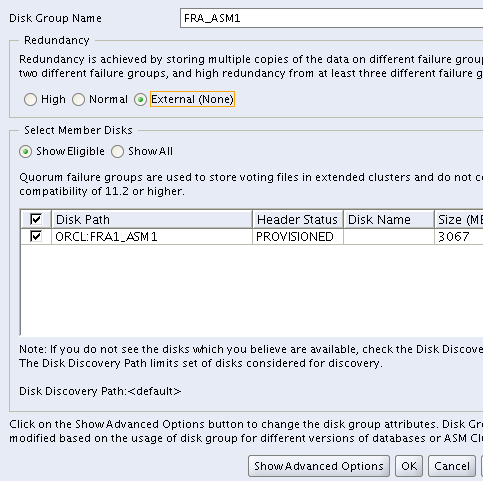Image resolution: width=483 pixels, height=481 pixels.
Task: Click the Disk Discovery Path default text
Action: tap(100, 391)
